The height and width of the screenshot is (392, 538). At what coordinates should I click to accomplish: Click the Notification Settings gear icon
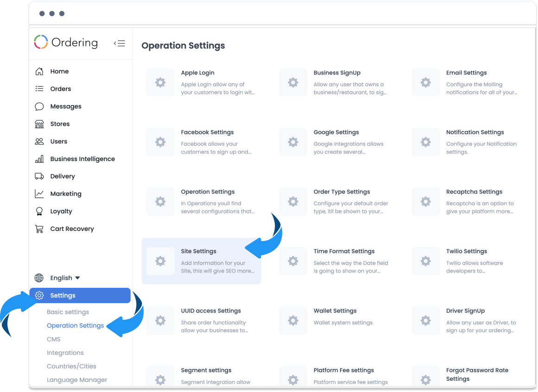[425, 142]
